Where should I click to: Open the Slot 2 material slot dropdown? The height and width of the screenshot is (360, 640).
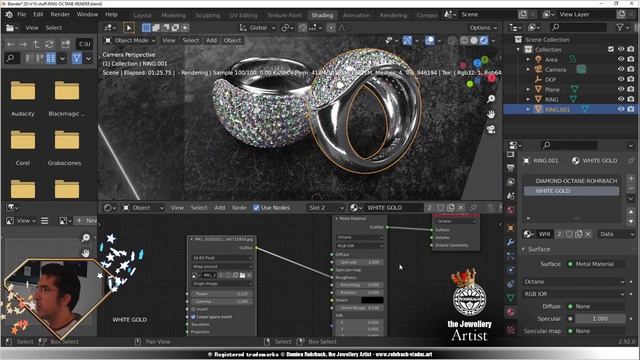326,208
